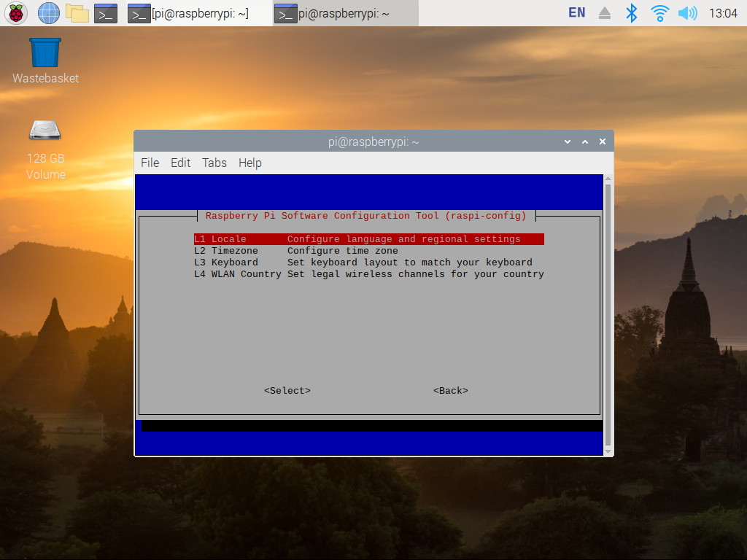This screenshot has height=560, width=747.
Task: Activate the <Select> button
Action: (x=287, y=391)
